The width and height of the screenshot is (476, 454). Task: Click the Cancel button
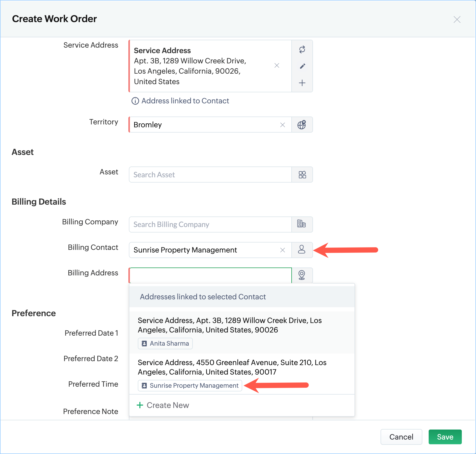401,437
